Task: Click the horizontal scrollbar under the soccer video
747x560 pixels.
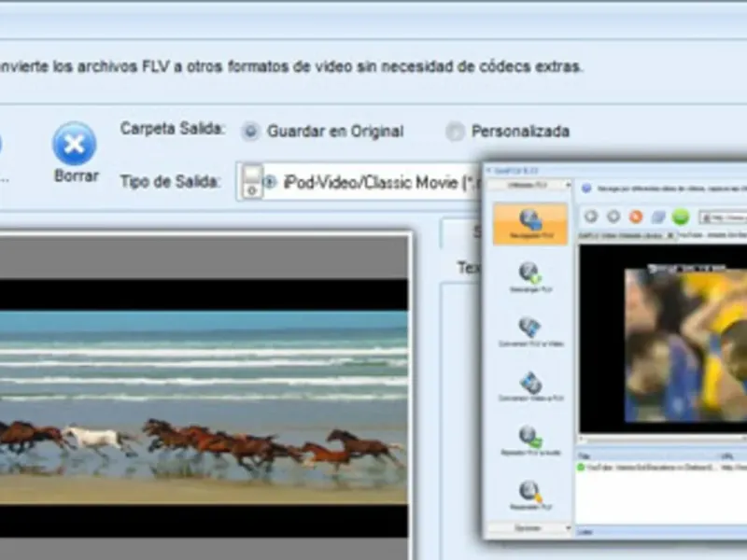Action: 663,439
